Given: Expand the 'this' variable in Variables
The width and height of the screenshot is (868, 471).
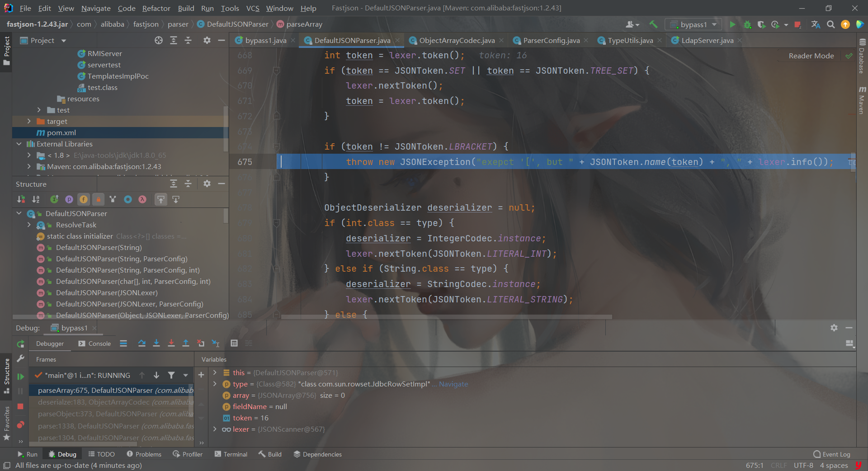Looking at the screenshot, I should (x=215, y=372).
